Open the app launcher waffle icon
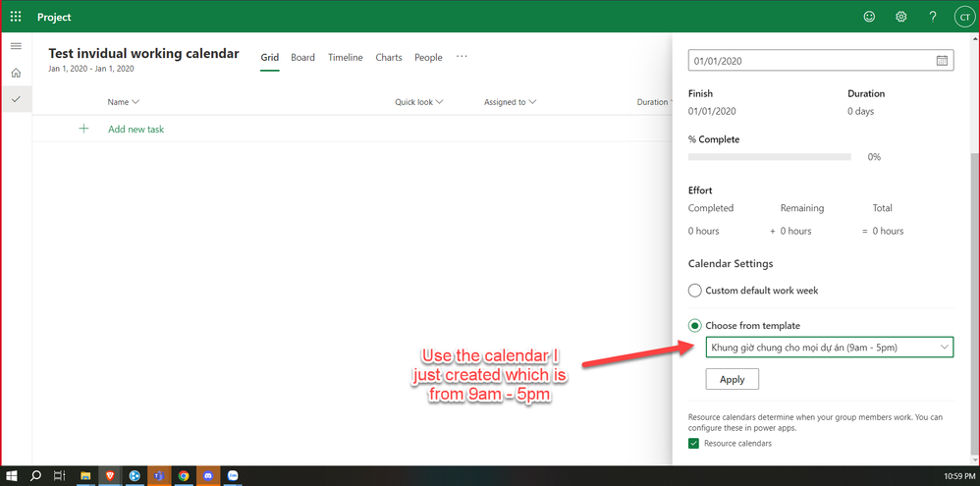This screenshot has width=980, height=486. tap(16, 17)
